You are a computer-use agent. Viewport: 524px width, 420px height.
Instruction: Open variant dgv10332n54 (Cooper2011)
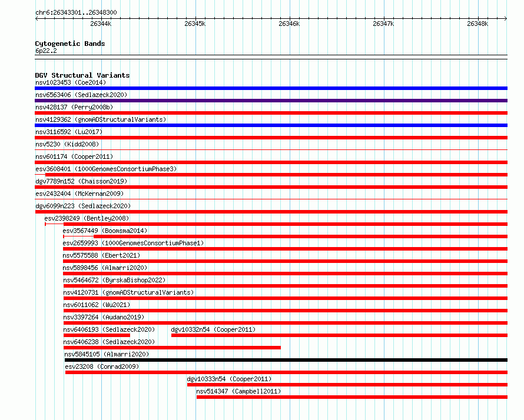pos(213,329)
